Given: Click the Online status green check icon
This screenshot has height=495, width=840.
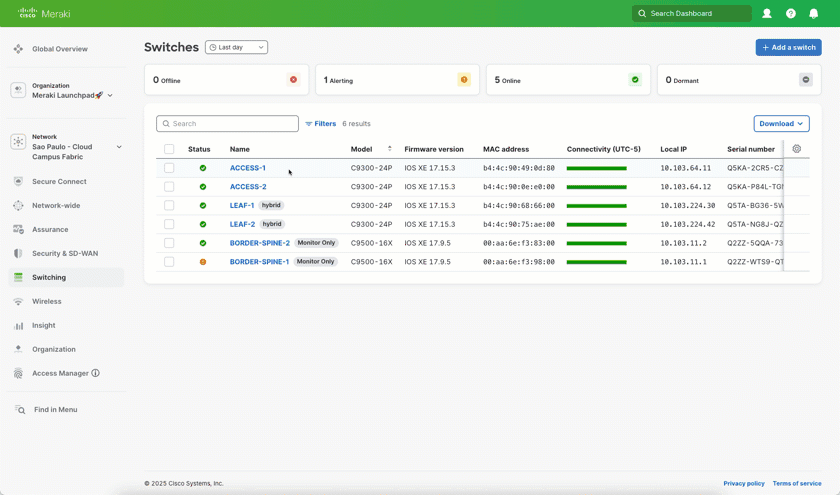Looking at the screenshot, I should (x=635, y=80).
